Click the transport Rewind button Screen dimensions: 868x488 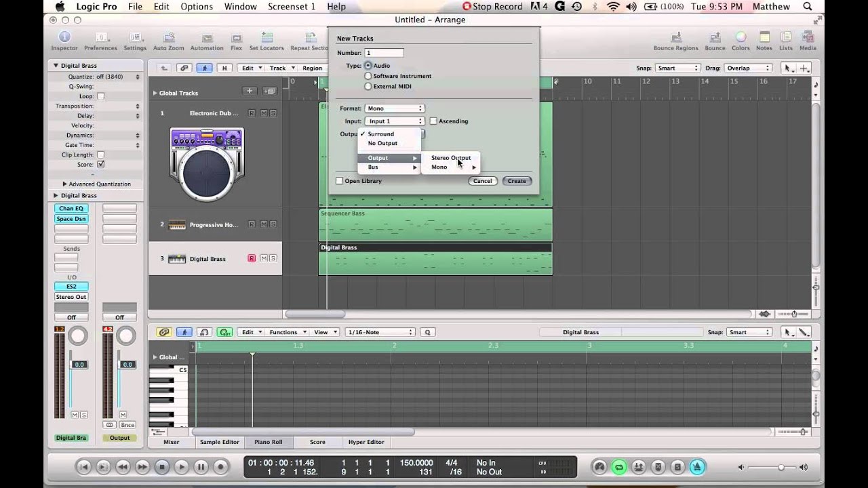click(x=123, y=467)
